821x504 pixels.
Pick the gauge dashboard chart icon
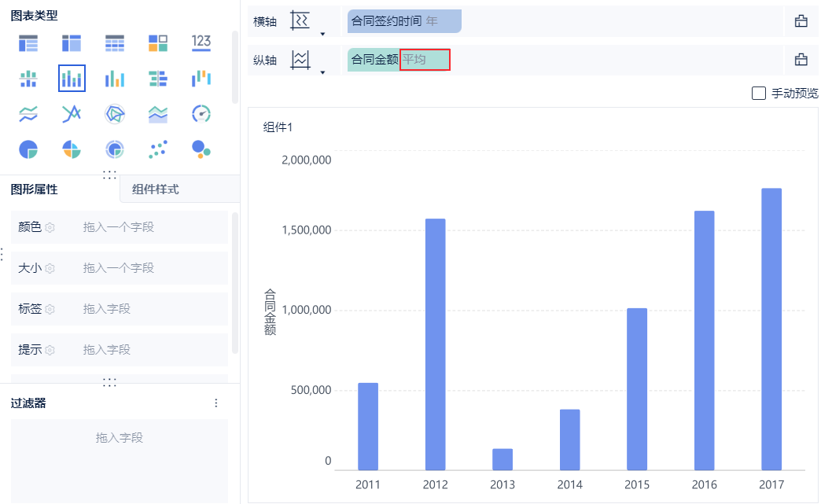click(201, 114)
